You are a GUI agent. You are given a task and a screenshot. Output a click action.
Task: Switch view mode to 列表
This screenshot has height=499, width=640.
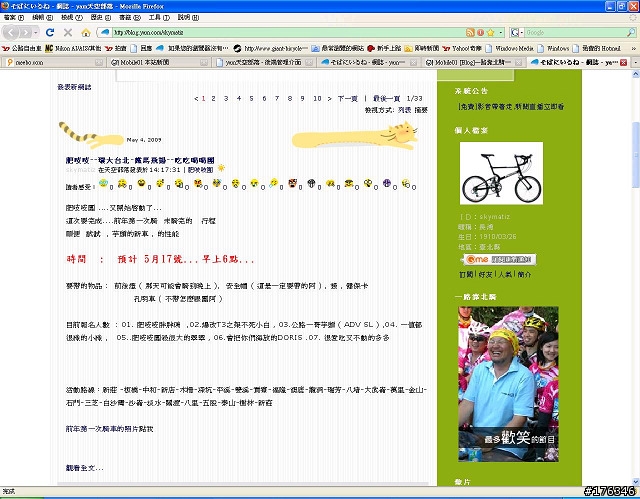tap(404, 110)
